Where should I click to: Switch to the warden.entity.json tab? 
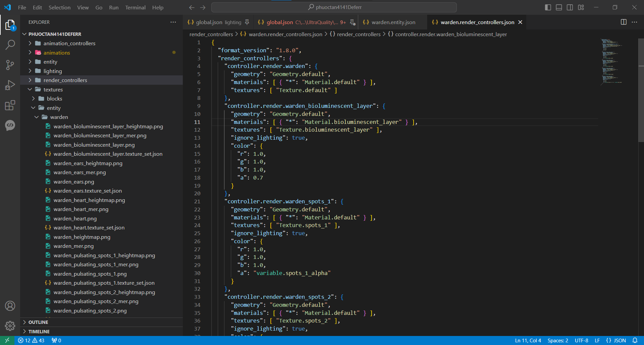point(393,22)
